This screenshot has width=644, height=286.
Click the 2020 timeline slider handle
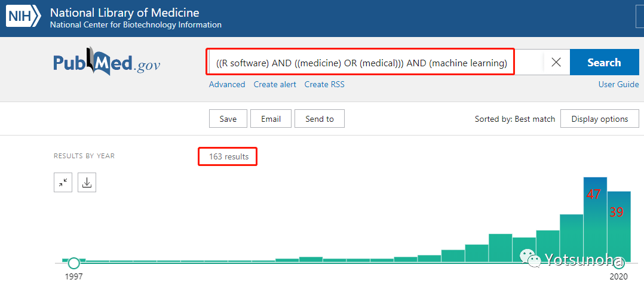619,263
